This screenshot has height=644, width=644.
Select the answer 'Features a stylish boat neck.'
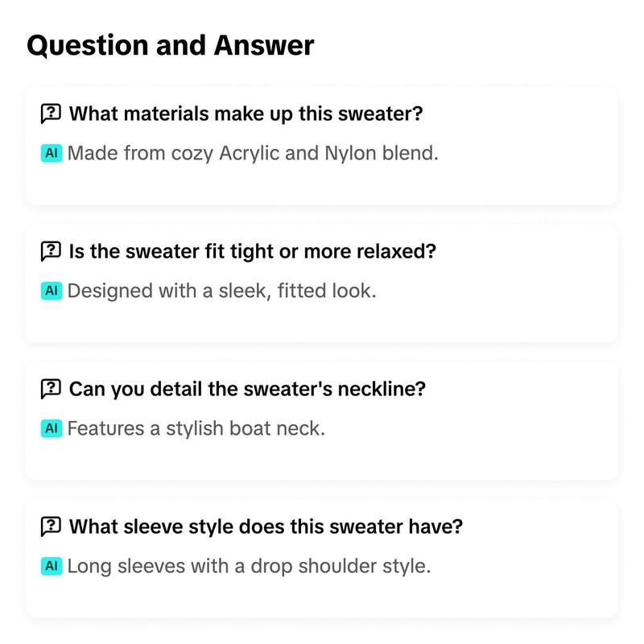pyautogui.click(x=196, y=428)
